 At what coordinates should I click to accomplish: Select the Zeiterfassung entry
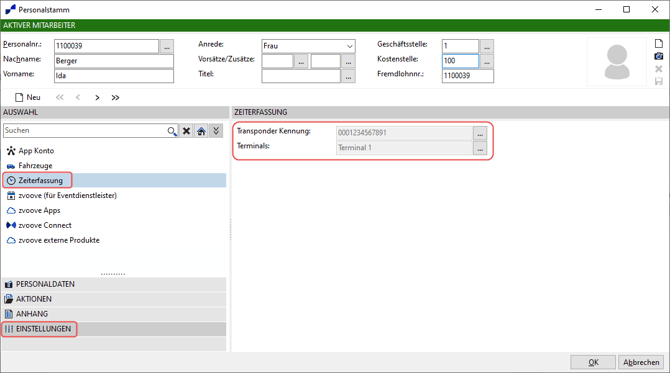pyautogui.click(x=115, y=180)
